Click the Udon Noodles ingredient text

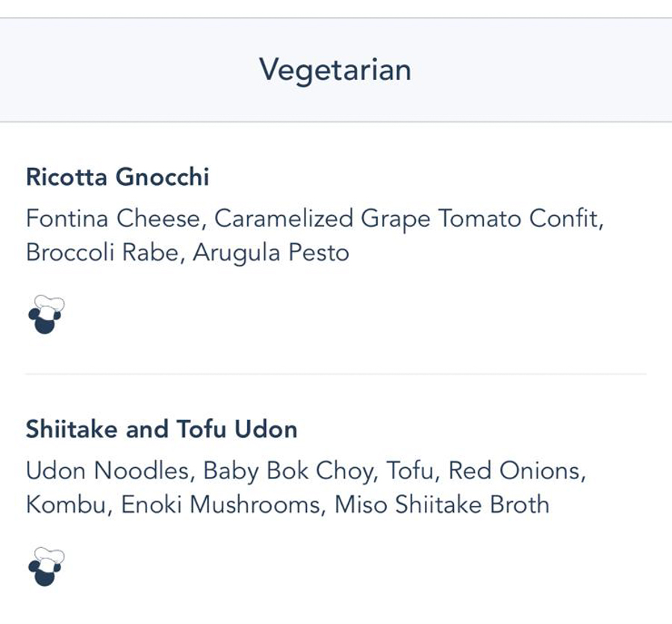(106, 471)
